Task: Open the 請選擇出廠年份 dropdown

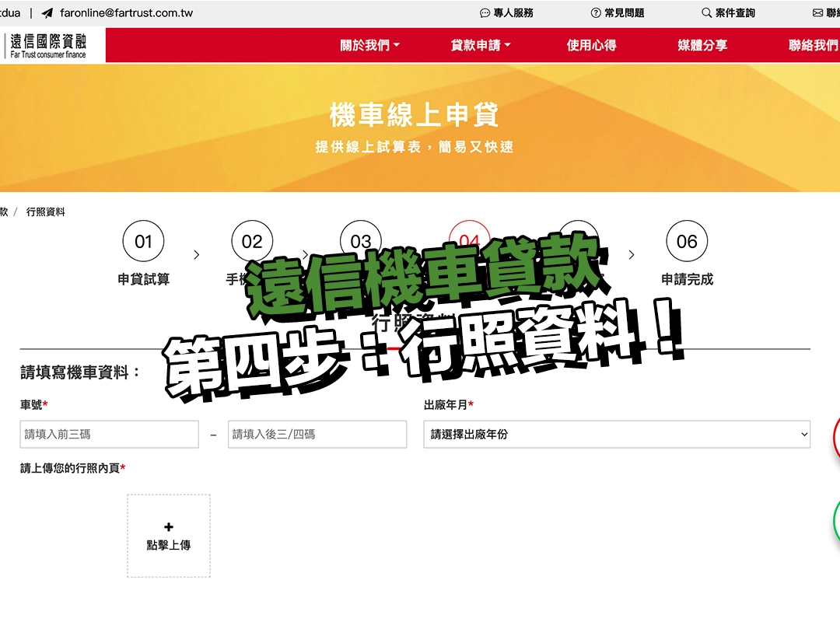Action: point(617,434)
